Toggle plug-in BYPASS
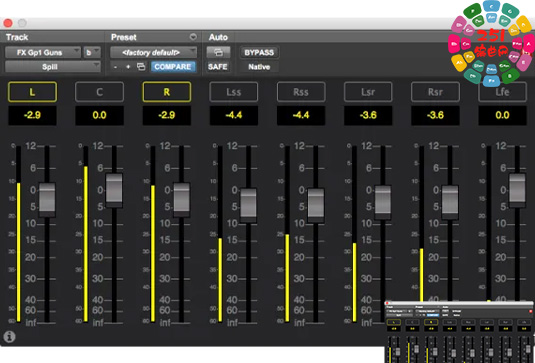The width and height of the screenshot is (535, 363). [259, 53]
